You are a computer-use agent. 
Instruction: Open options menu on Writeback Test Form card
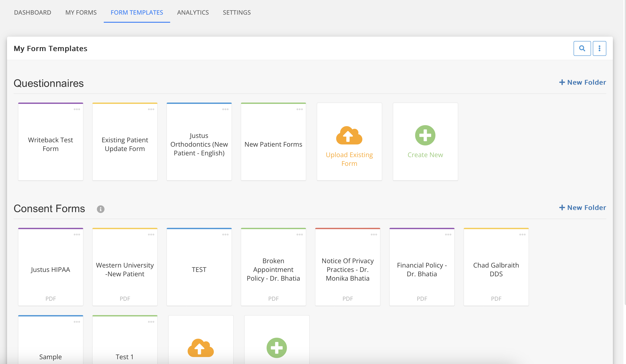[x=77, y=109]
